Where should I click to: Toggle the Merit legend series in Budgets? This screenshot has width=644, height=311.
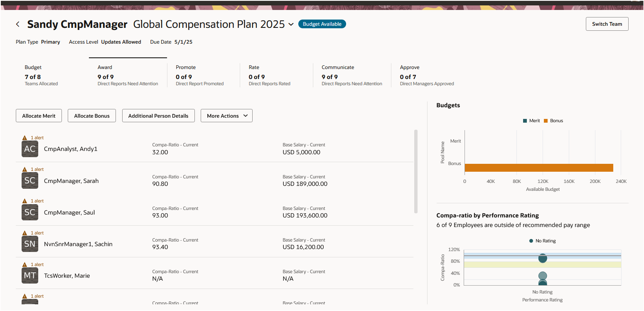(531, 121)
